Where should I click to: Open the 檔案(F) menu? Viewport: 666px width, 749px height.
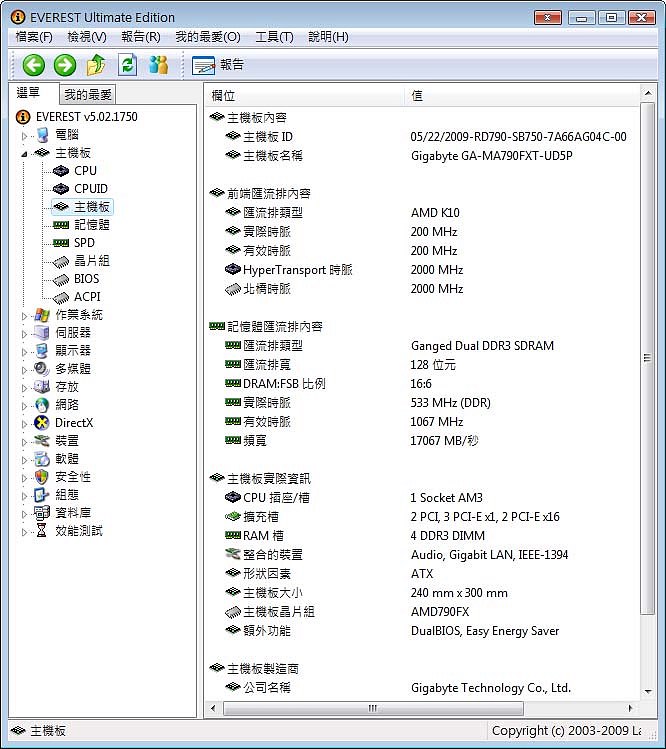[34, 37]
